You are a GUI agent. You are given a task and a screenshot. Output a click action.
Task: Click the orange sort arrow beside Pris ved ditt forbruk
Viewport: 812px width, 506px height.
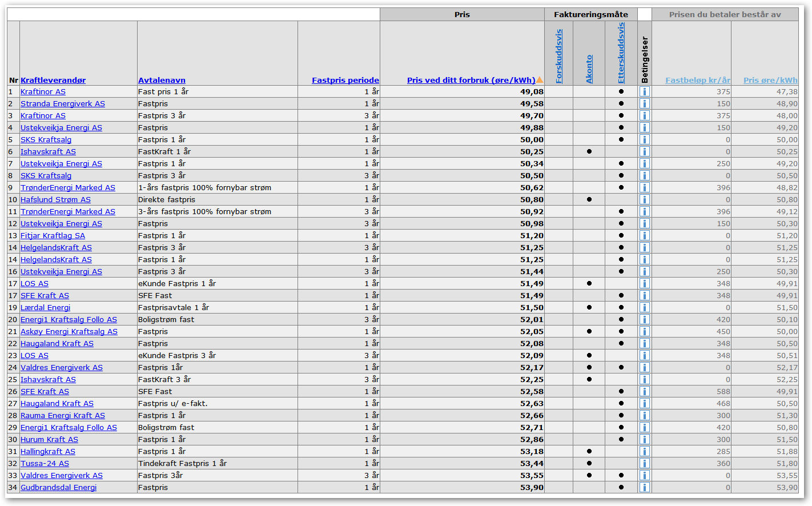(540, 80)
